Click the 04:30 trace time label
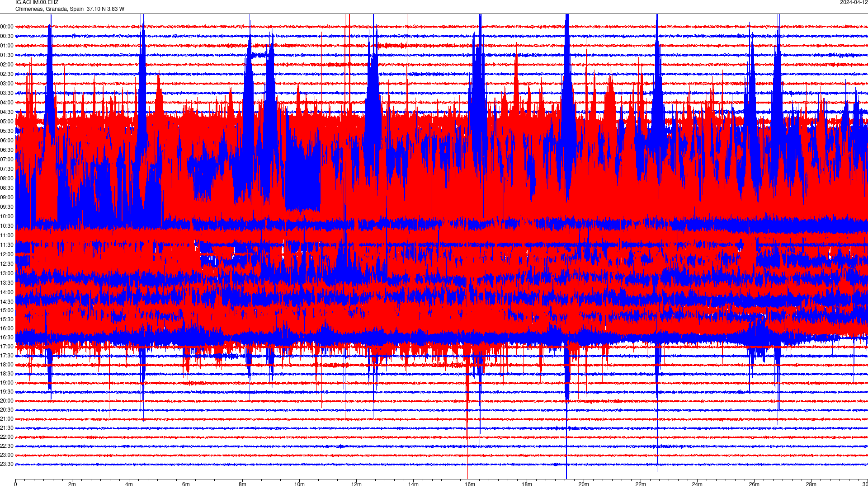868x488 pixels. 7,112
